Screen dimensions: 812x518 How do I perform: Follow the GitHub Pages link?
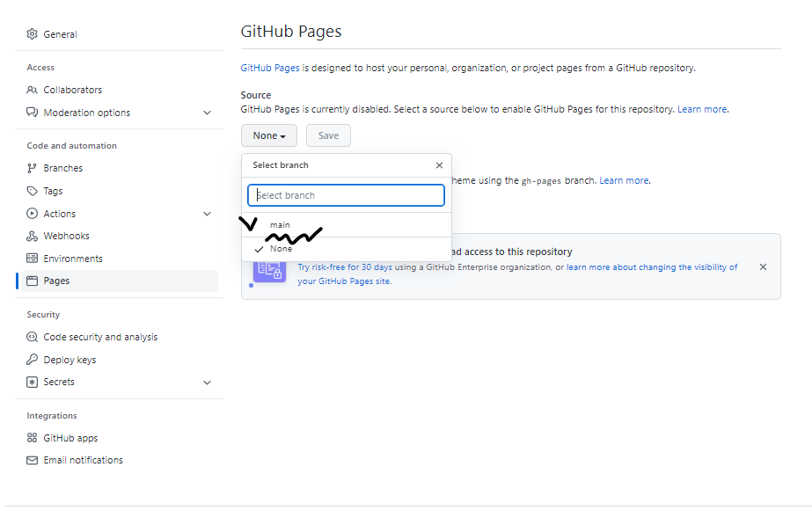(x=270, y=69)
